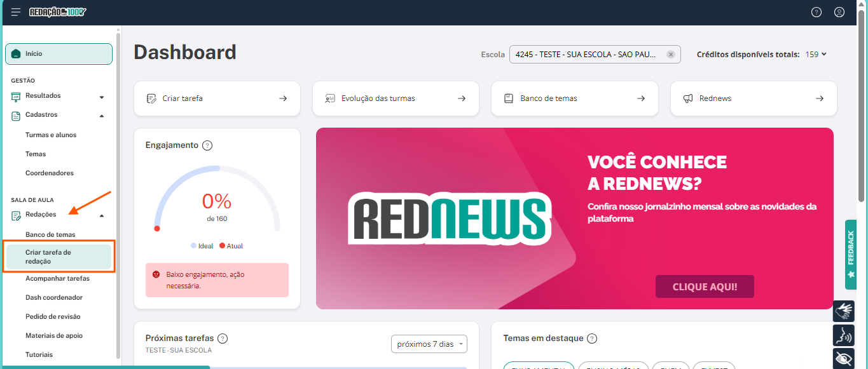Collapse the Redações menu caret
The height and width of the screenshot is (369, 868).
102,215
